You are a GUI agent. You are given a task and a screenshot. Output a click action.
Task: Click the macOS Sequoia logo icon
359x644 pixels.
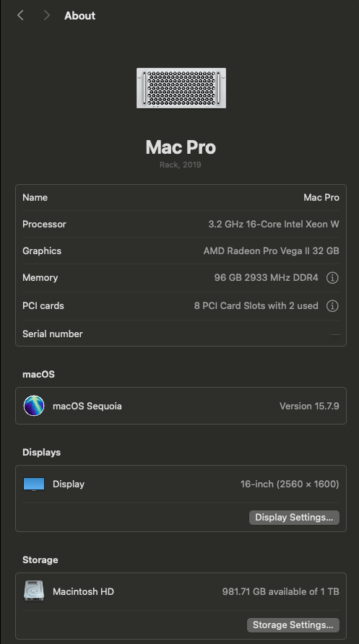click(34, 406)
